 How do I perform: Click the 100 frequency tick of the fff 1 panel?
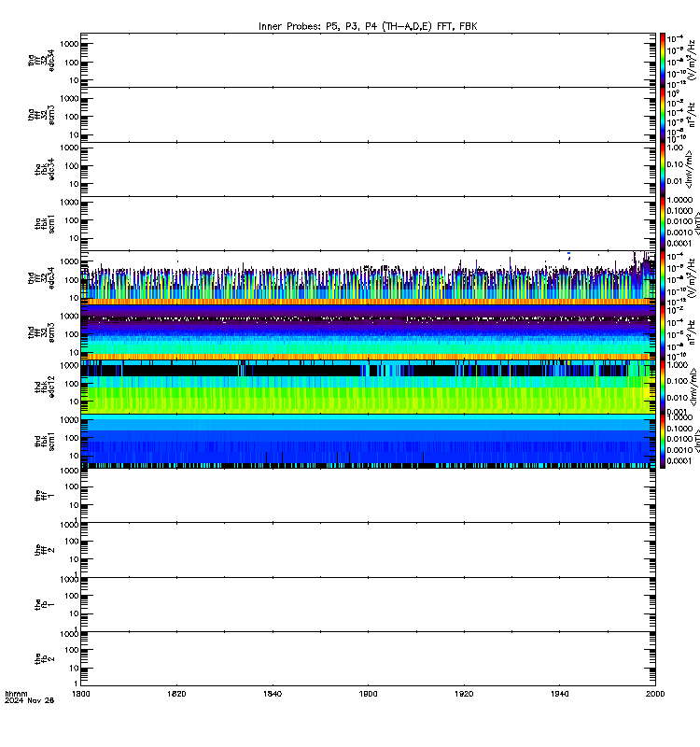72,486
